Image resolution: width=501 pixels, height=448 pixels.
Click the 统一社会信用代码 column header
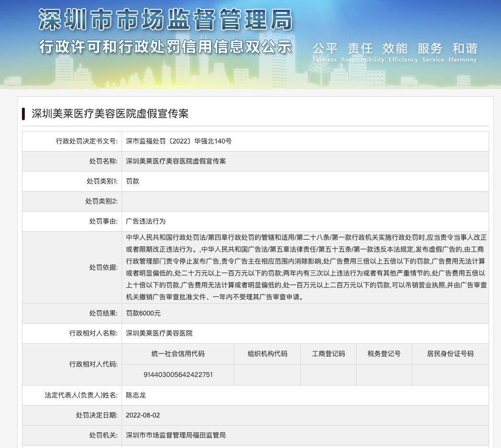(x=178, y=354)
